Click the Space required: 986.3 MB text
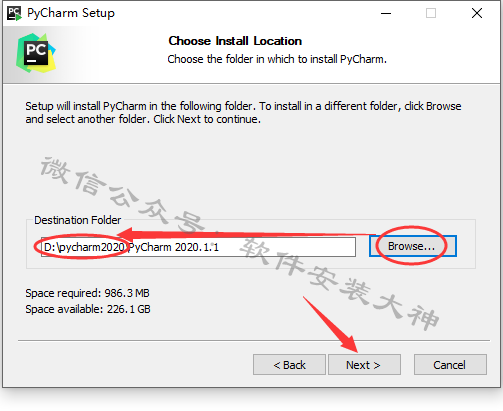Screen dimensions: 503x411 click(x=87, y=293)
